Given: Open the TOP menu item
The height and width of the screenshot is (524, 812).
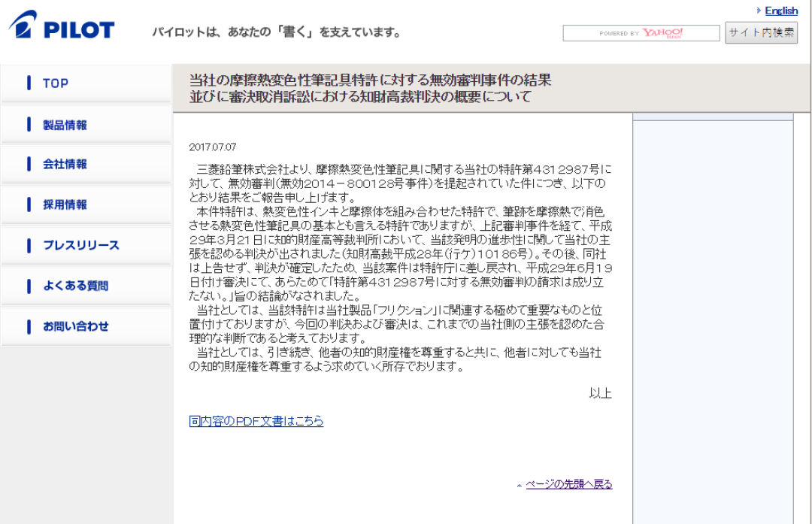Looking at the screenshot, I should (86, 83).
